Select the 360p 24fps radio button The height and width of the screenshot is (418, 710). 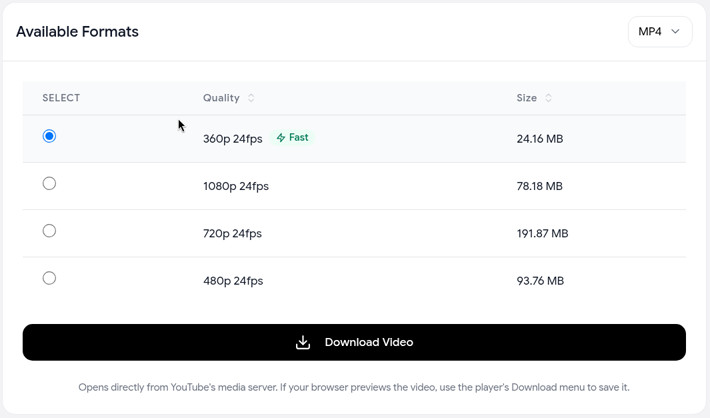pos(49,136)
